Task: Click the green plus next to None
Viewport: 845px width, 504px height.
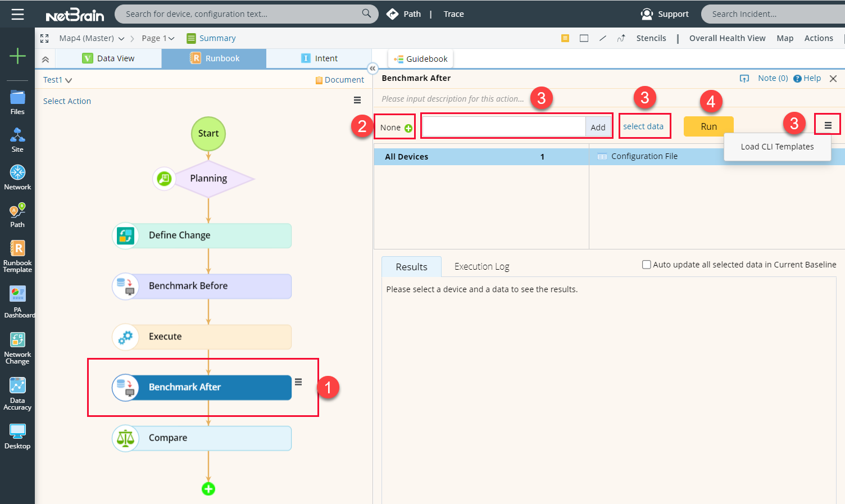Action: point(408,128)
